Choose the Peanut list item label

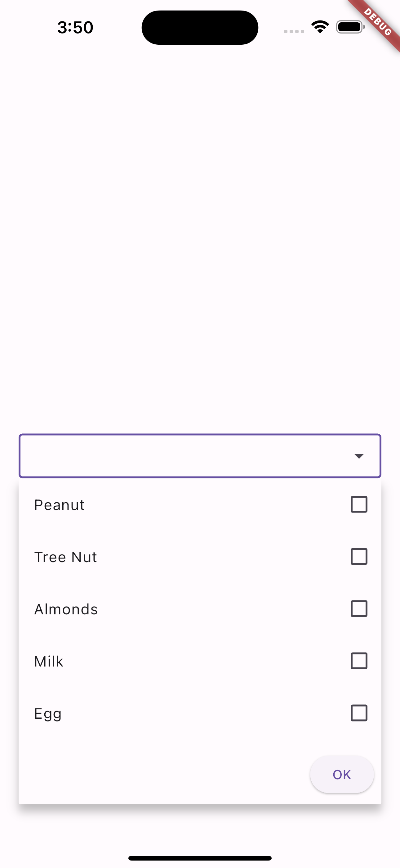coord(59,505)
